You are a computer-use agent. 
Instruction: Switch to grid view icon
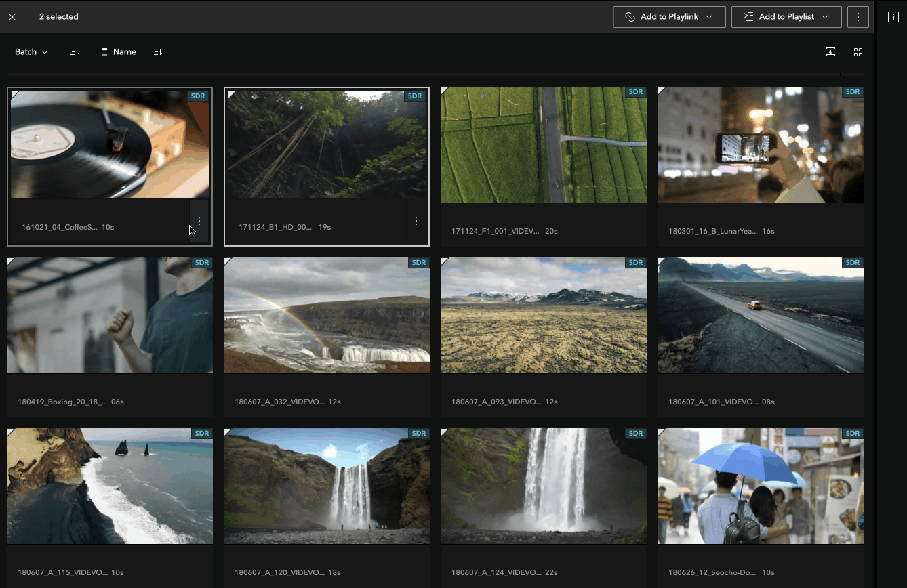click(x=858, y=52)
